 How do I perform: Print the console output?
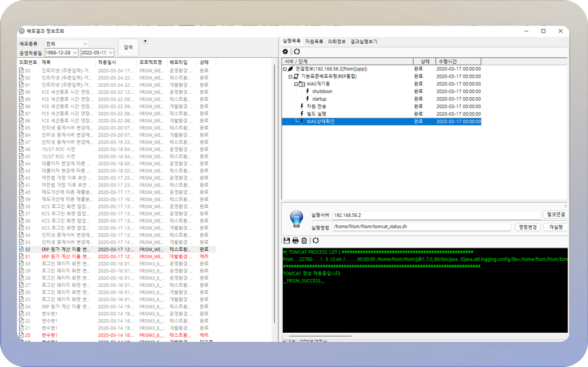coord(295,240)
